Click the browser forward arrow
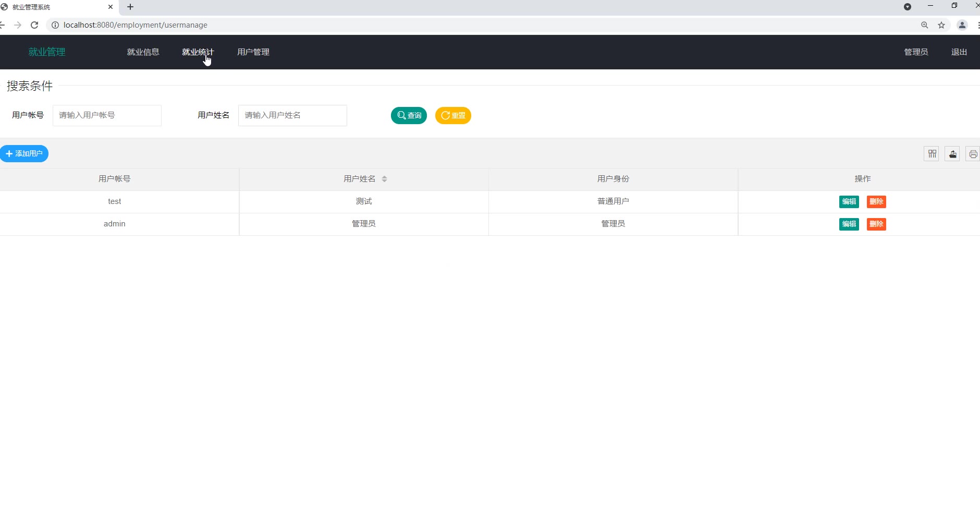The image size is (980, 530). click(18, 25)
